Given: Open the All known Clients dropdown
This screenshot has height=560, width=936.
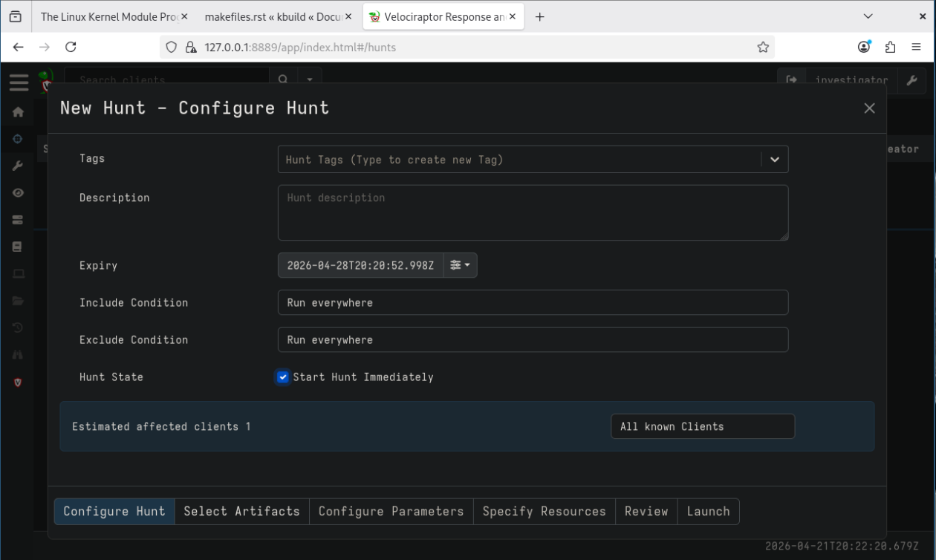Looking at the screenshot, I should click(703, 426).
